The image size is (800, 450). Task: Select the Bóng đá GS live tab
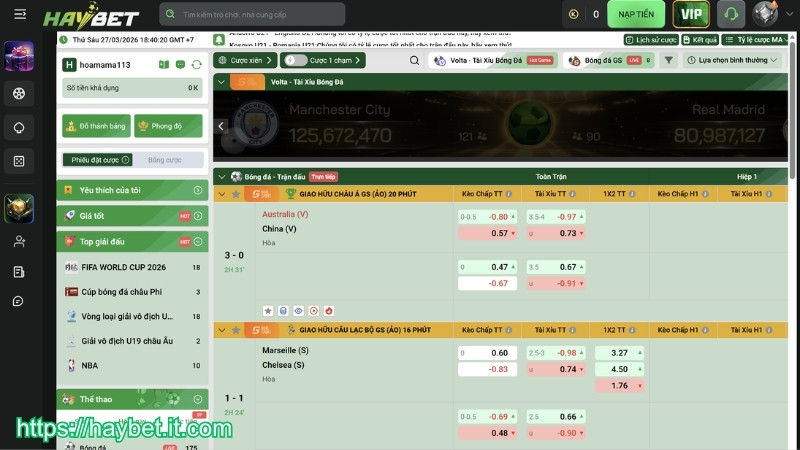click(609, 60)
